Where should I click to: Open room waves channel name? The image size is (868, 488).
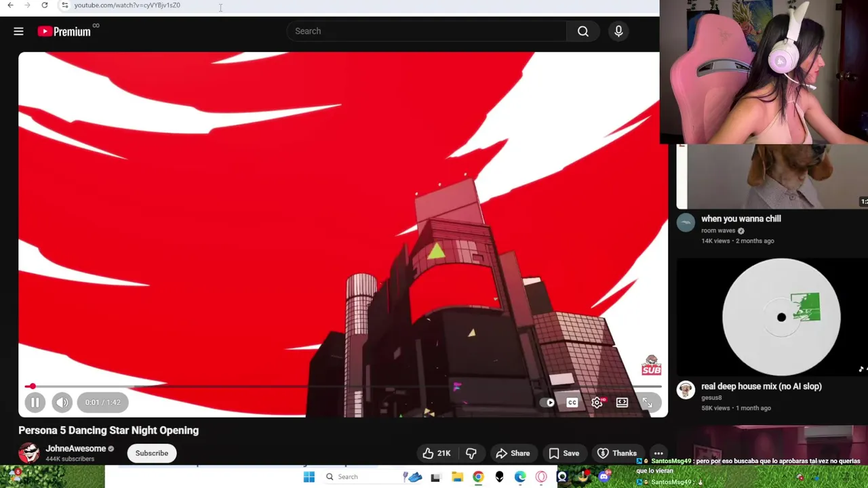[718, 230]
